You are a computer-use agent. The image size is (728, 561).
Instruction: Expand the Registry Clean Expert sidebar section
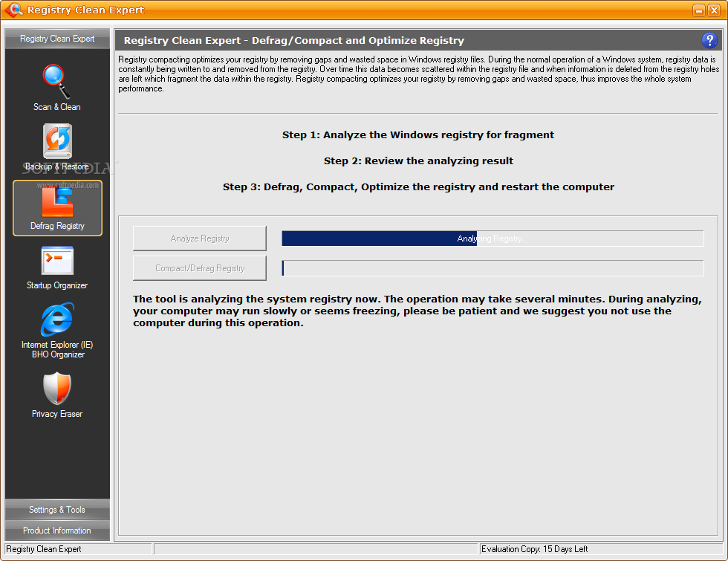pos(57,39)
